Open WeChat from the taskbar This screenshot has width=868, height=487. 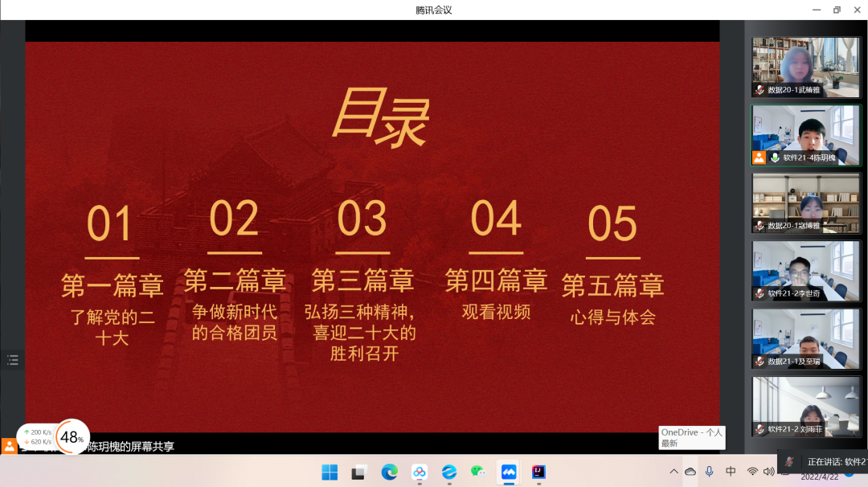[x=478, y=472]
